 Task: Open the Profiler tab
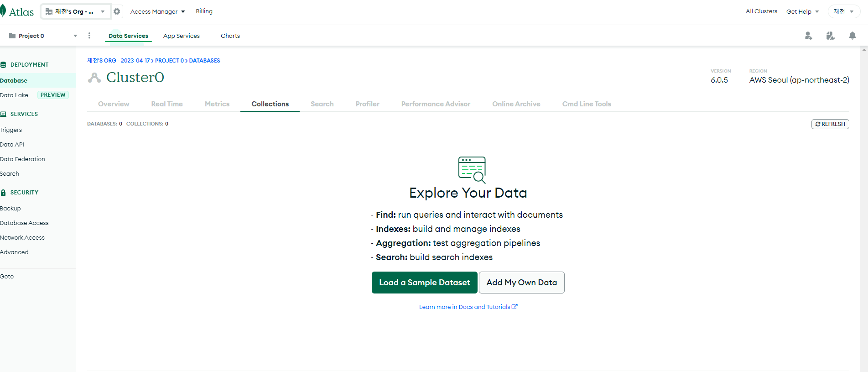point(368,104)
